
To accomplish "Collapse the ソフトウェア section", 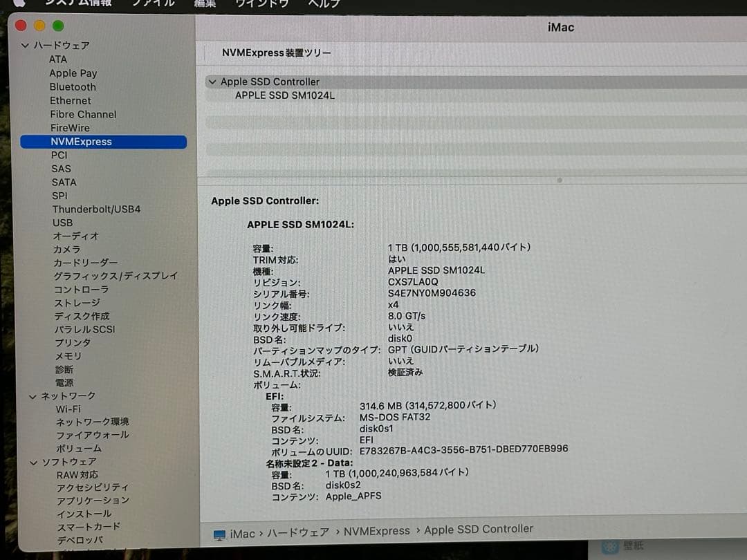I will coord(33,461).
